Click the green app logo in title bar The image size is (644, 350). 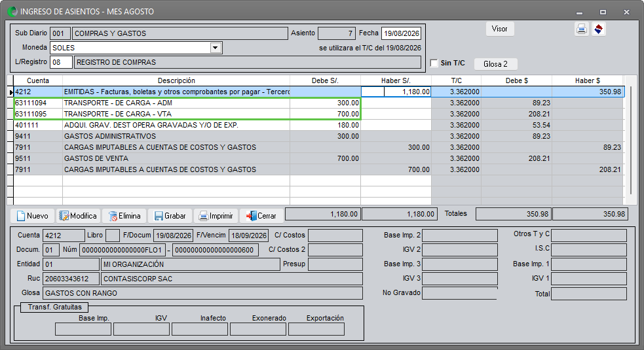click(12, 12)
